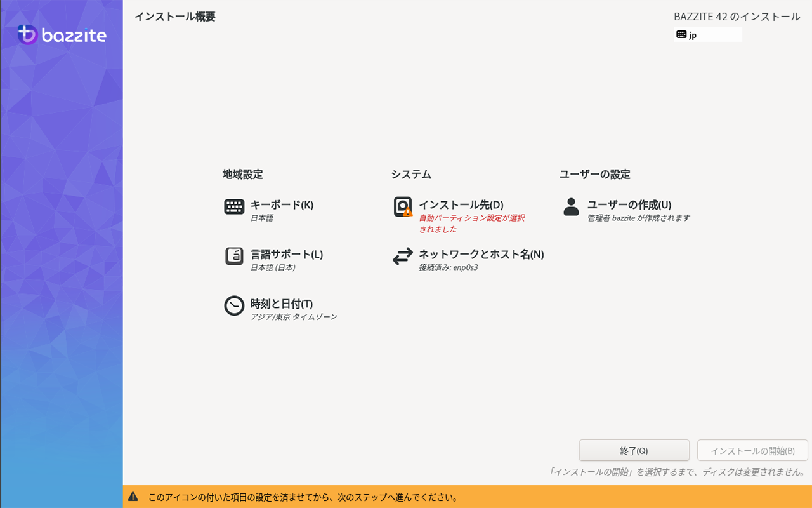Click the network arrows icon beside ネットワークとホスト名

click(x=402, y=256)
